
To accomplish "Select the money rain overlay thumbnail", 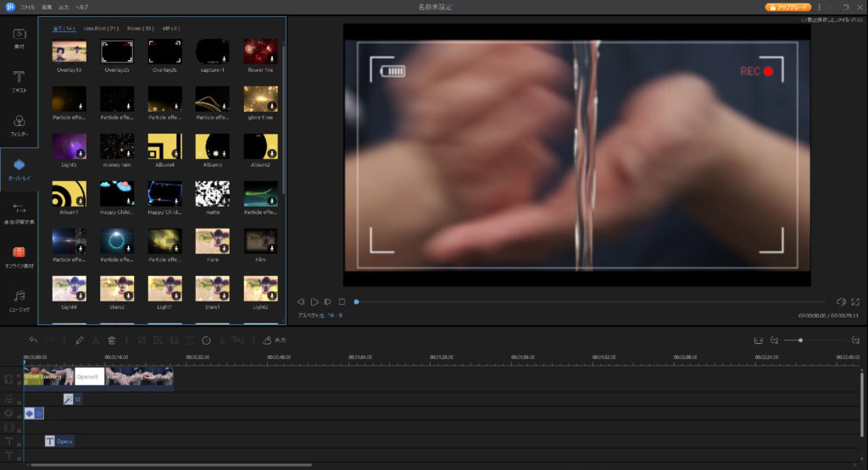I will 117,147.
